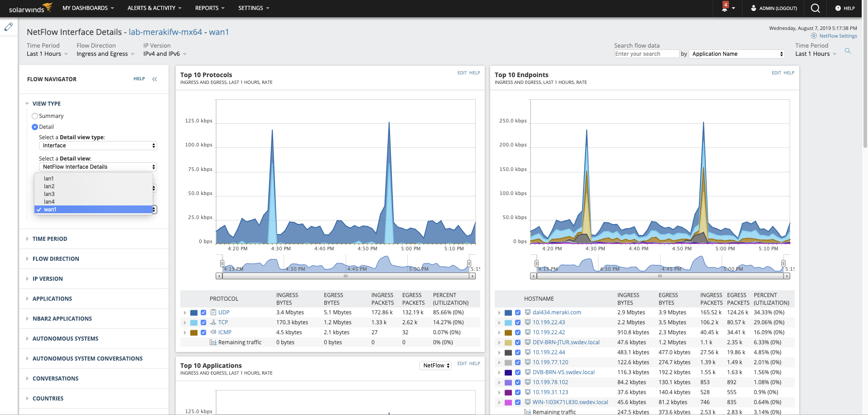Click host icon beside DVB-BRN-VS.swdev.local
The width and height of the screenshot is (868, 415).
528,372
